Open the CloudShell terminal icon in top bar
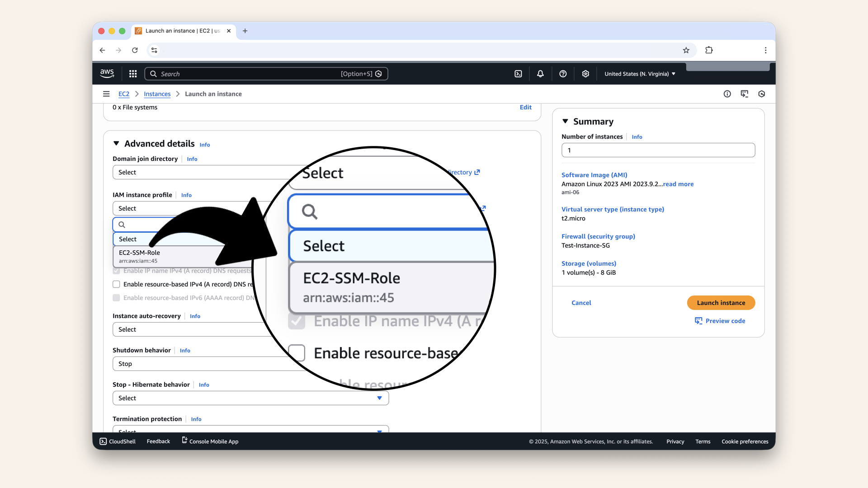Viewport: 868px width, 488px height. [x=519, y=73]
